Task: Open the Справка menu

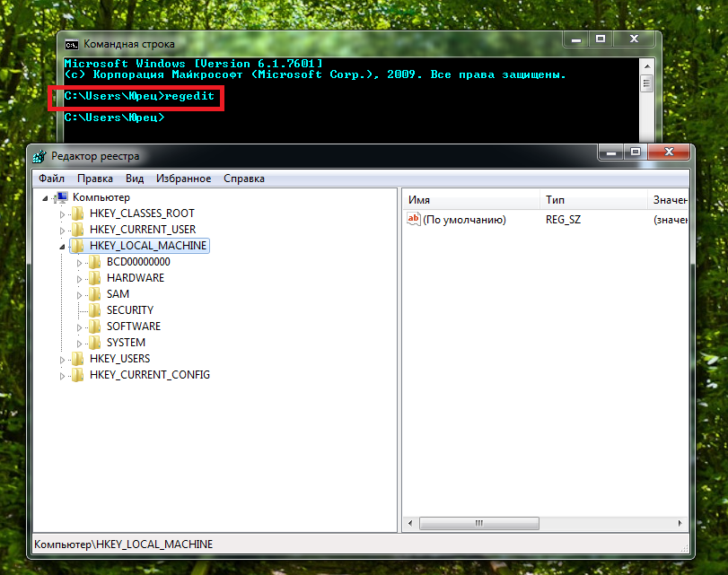Action: (244, 179)
